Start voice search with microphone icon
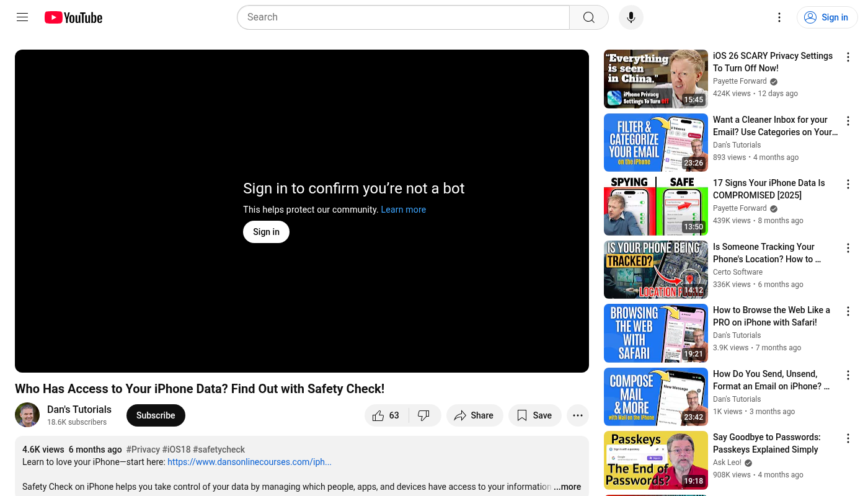The image size is (868, 496). (631, 17)
